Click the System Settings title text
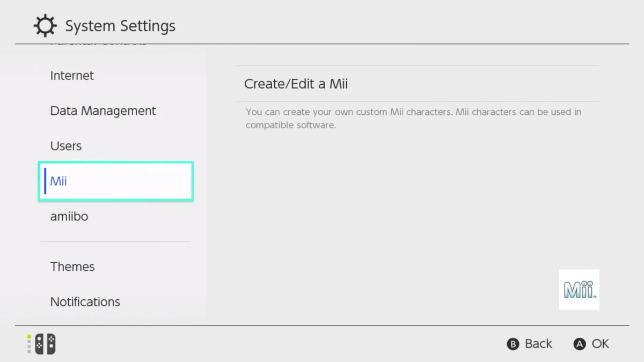This screenshot has height=362, width=644. point(120,25)
